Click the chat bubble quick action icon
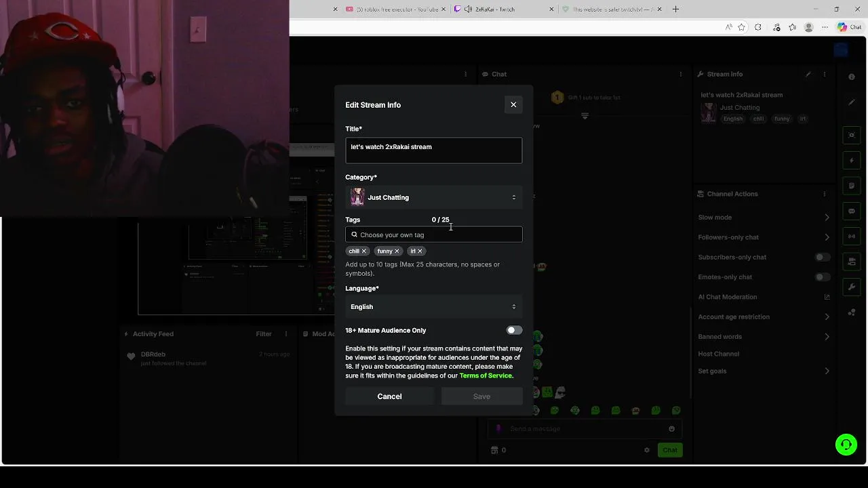Viewport: 868px width, 488px height. pyautogui.click(x=852, y=211)
